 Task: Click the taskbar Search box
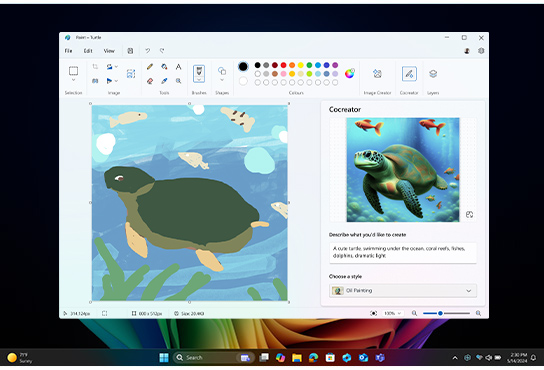coord(214,358)
